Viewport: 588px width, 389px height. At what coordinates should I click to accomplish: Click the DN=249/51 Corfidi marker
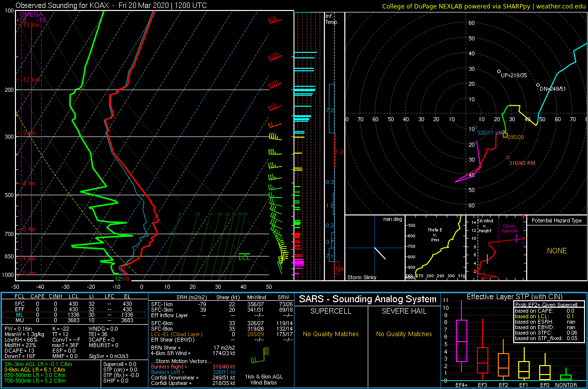(x=538, y=85)
